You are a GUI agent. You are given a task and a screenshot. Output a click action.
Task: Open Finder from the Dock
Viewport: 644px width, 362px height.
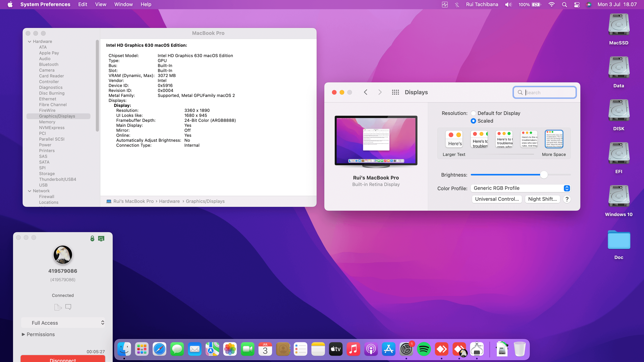pyautogui.click(x=124, y=349)
